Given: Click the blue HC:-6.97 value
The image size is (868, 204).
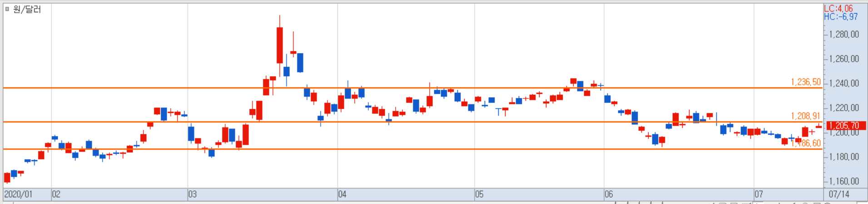Looking at the screenshot, I should pyautogui.click(x=841, y=17).
